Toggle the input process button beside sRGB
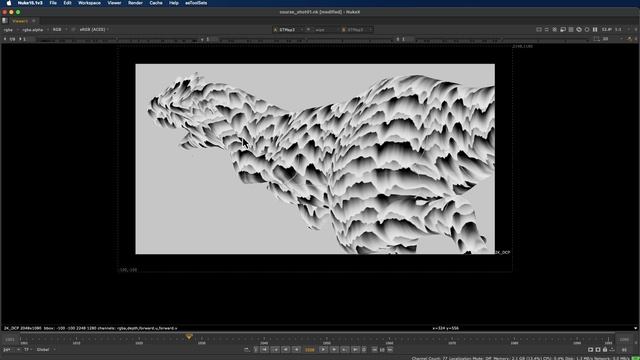 73,30
